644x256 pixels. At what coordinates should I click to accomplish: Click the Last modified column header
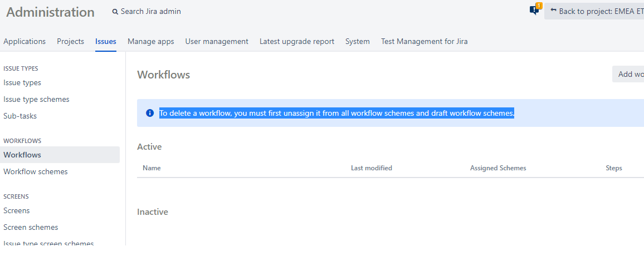[371, 168]
